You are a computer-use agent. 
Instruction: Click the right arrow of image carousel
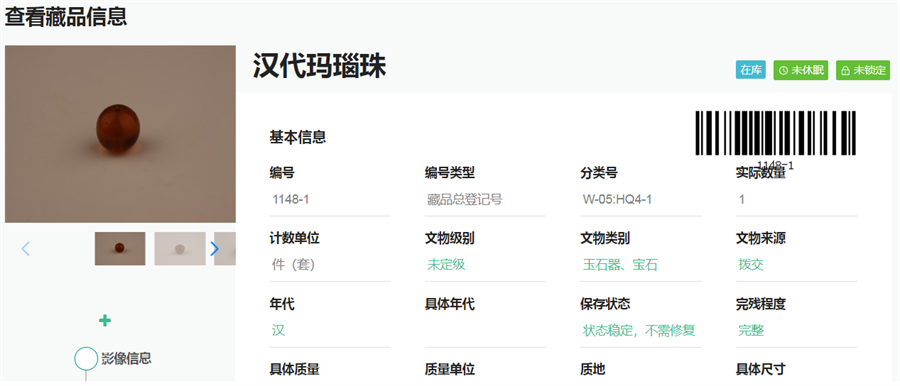[x=214, y=249]
